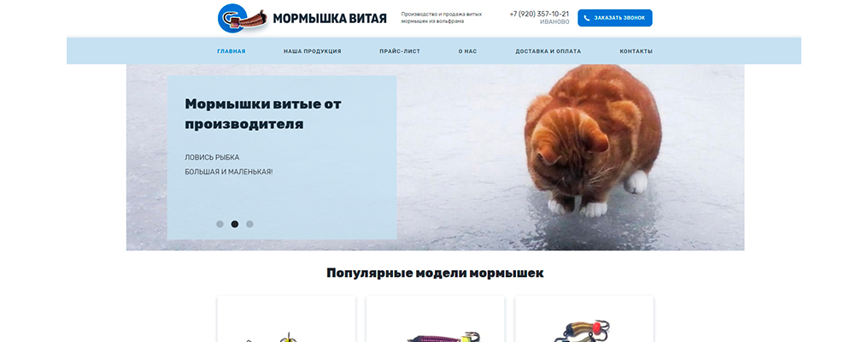This screenshot has width=868, height=342.
Task: Click the Мормышки витые от производителя heading
Action: pyautogui.click(x=263, y=114)
